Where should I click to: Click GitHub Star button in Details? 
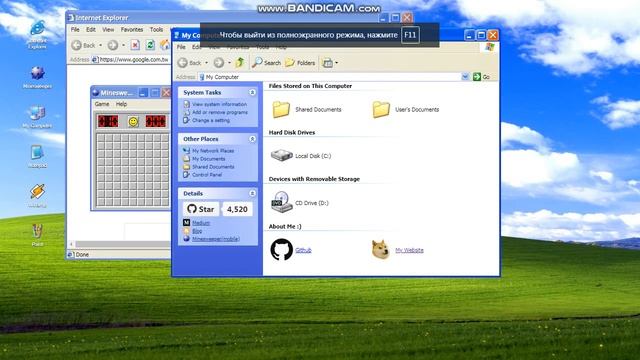[200, 209]
